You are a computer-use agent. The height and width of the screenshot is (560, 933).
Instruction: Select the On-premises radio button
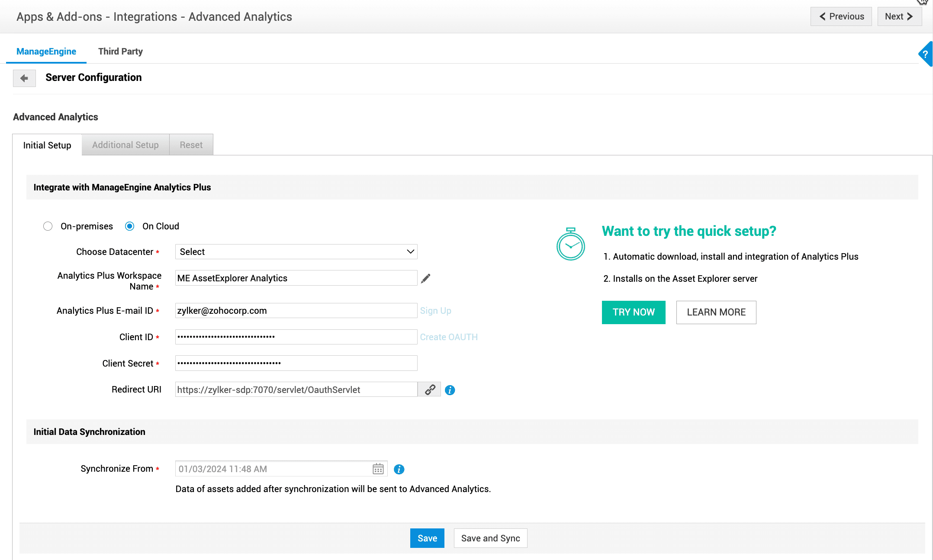click(x=48, y=226)
